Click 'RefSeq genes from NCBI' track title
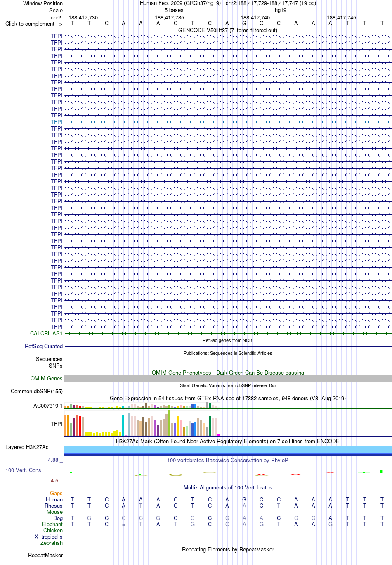The width and height of the screenshot is (392, 565). (228, 340)
